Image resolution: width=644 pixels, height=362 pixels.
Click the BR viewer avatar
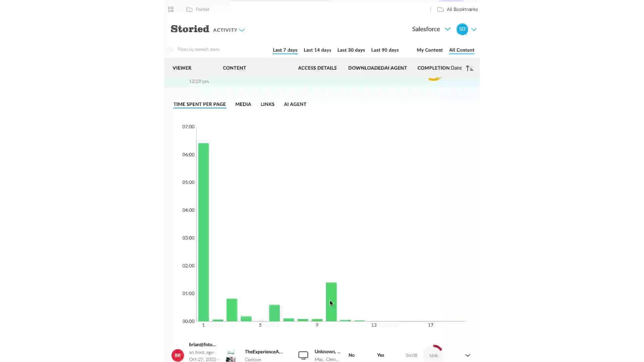coord(177,355)
